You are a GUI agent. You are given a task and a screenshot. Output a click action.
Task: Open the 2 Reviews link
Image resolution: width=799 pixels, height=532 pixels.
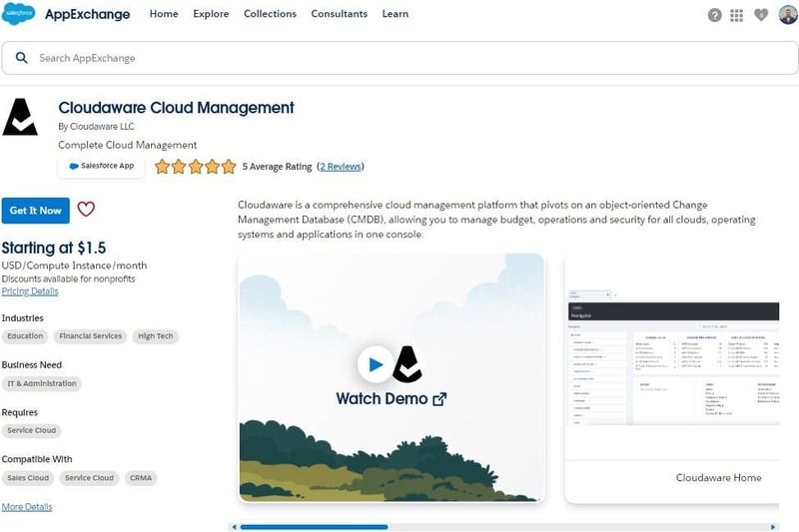pos(341,167)
